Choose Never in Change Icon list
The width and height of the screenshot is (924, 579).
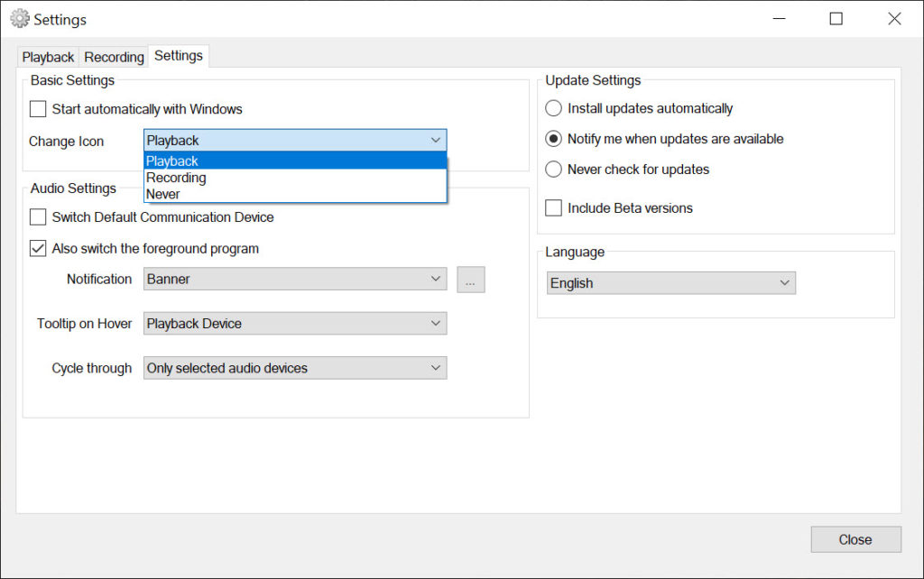pos(163,194)
